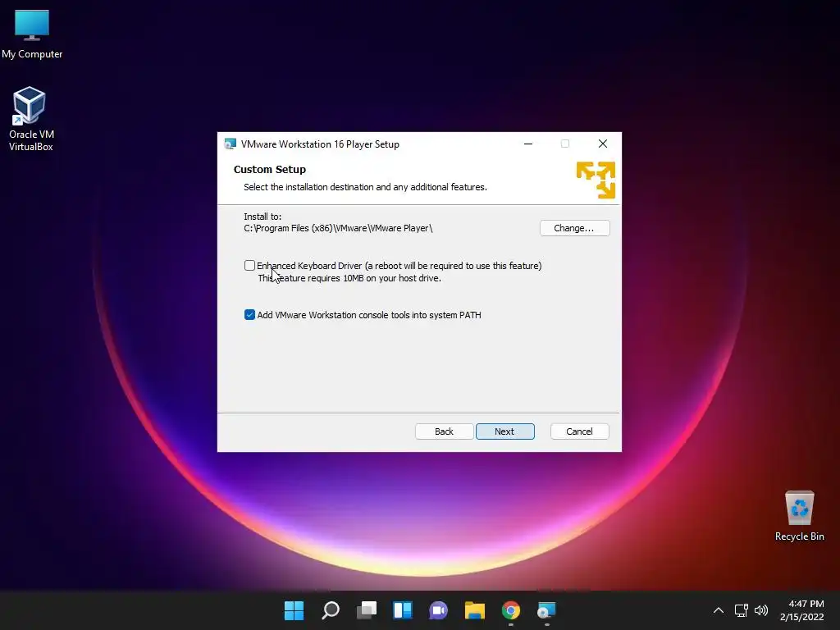Click Change… to pick install folder
The height and width of the screenshot is (630, 840).
[574, 228]
